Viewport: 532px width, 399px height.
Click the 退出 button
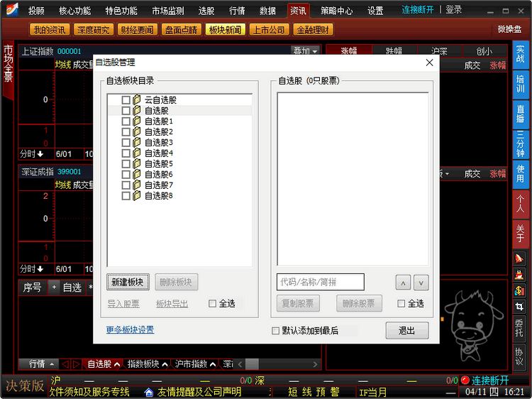click(407, 330)
